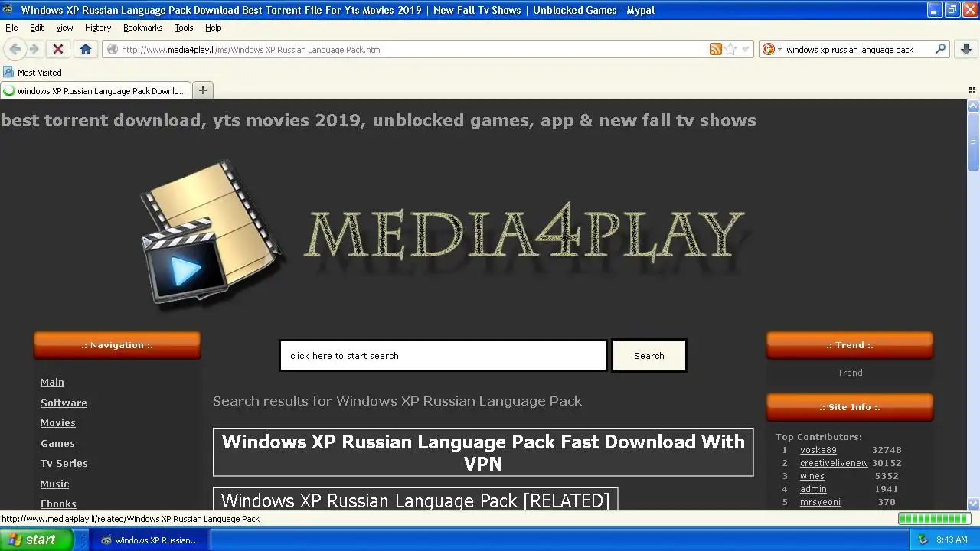
Task: Bookmark this page with the star icon
Action: 730,49
